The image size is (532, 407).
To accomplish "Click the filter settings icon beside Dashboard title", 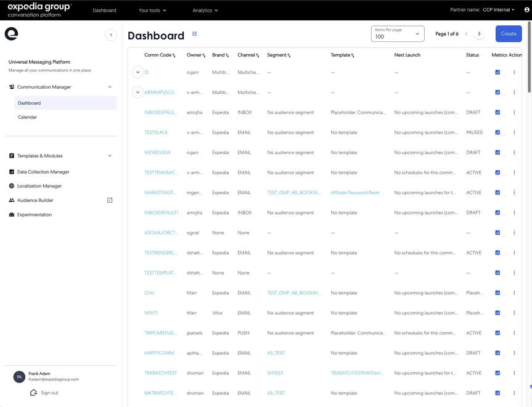I will (195, 34).
